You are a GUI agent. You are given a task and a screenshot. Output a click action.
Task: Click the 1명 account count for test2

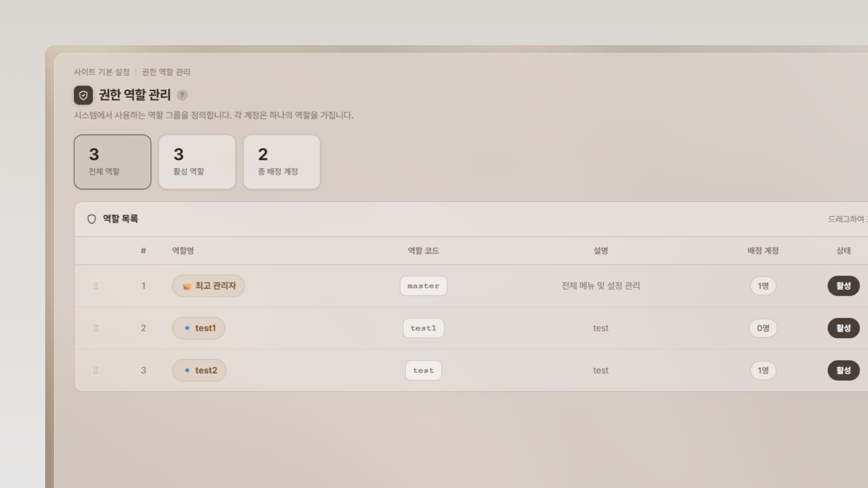pyautogui.click(x=763, y=371)
